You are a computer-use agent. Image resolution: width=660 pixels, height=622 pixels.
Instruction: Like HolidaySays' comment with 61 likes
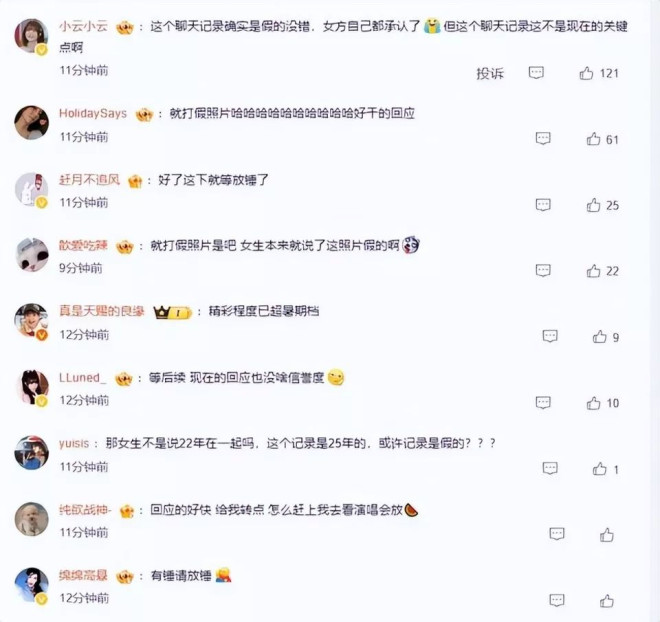click(593, 139)
